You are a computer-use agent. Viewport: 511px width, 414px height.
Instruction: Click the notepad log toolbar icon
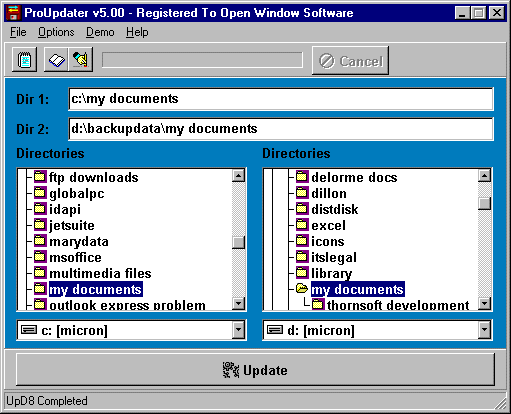click(x=24, y=60)
